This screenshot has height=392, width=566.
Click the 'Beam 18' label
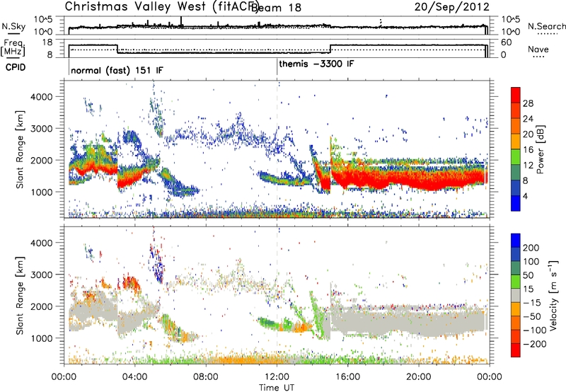(277, 8)
